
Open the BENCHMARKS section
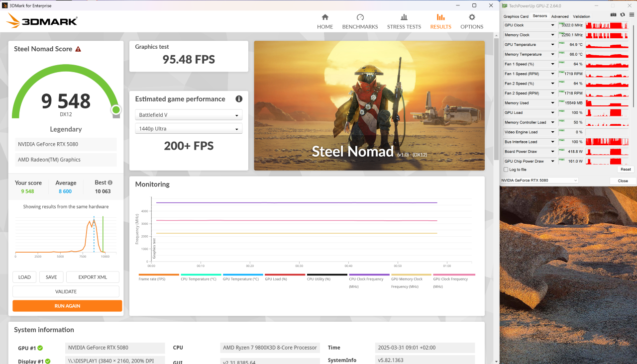(360, 21)
